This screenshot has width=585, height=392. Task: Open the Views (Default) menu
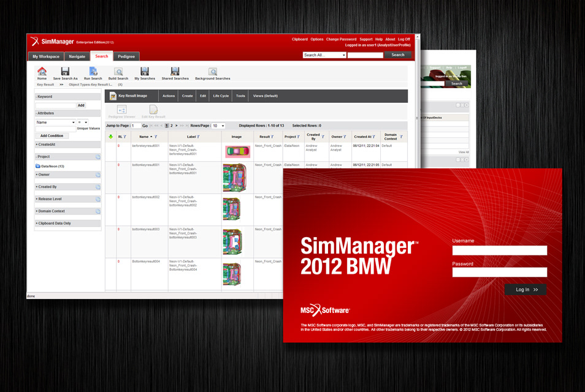click(266, 96)
